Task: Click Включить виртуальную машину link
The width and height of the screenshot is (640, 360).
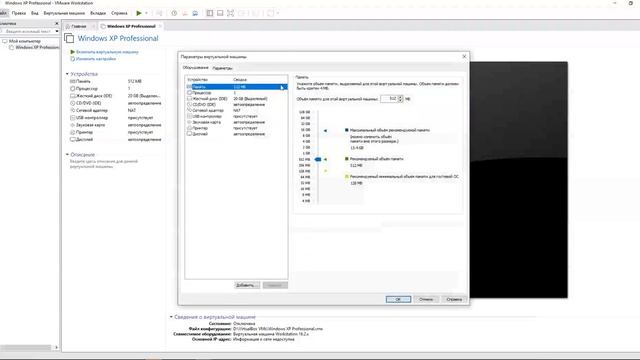Action: [107, 52]
